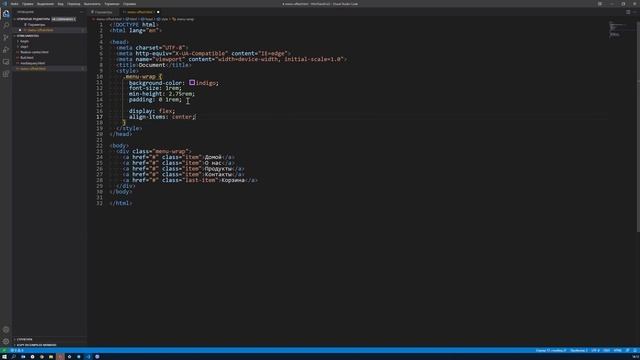Change end-of-line sequence CRLF
Viewport: 640px width, 360px height.
607,350
